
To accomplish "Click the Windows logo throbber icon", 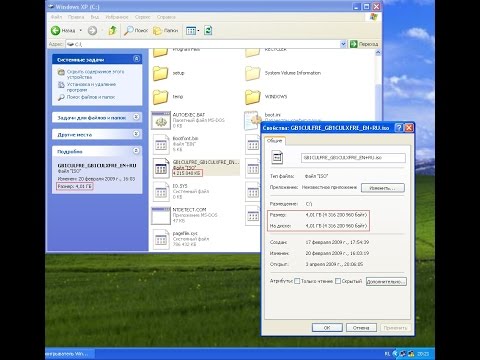I will point(374,17).
